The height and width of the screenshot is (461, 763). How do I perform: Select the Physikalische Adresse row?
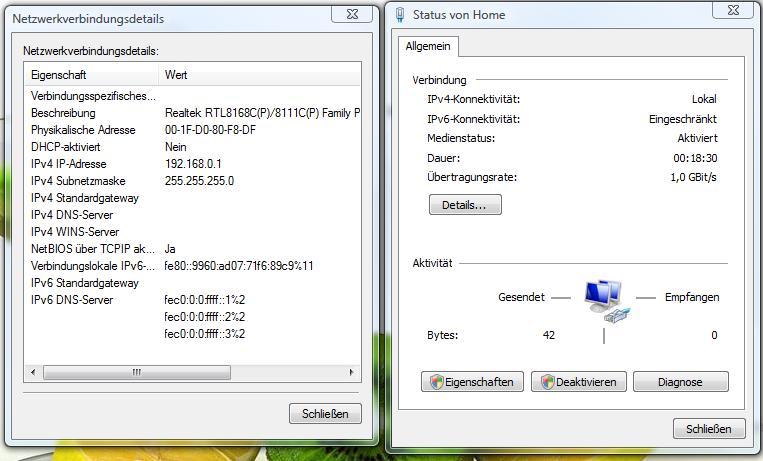193,130
